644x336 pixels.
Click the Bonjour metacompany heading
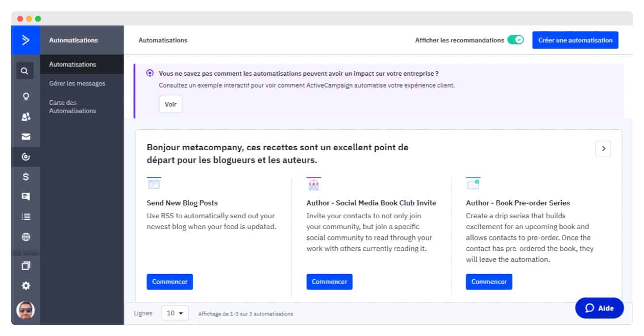pos(277,153)
